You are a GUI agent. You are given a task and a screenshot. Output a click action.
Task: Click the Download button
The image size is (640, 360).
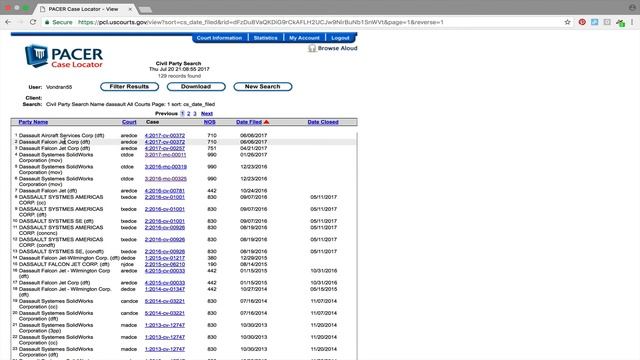[x=196, y=87]
